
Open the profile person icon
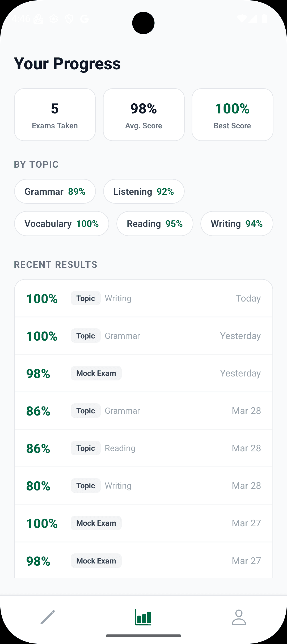pos(239,617)
